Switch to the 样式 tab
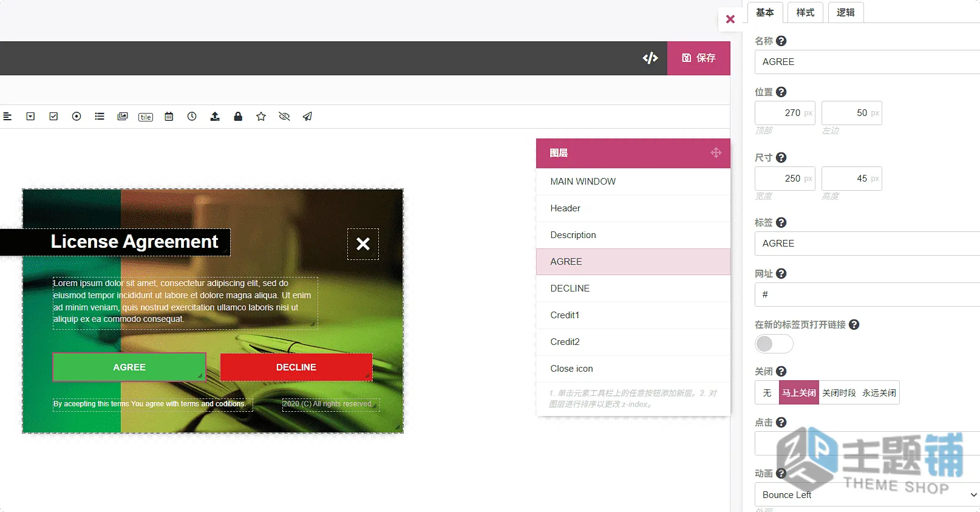 point(805,12)
